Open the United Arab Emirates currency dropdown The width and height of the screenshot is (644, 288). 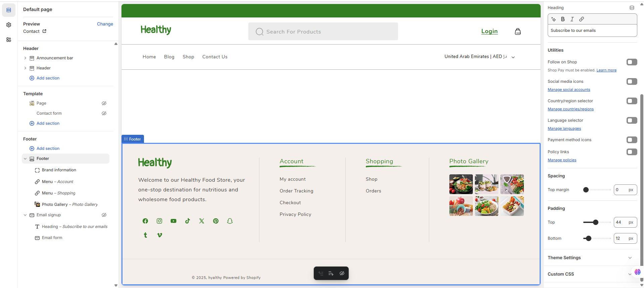pyautogui.click(x=479, y=57)
